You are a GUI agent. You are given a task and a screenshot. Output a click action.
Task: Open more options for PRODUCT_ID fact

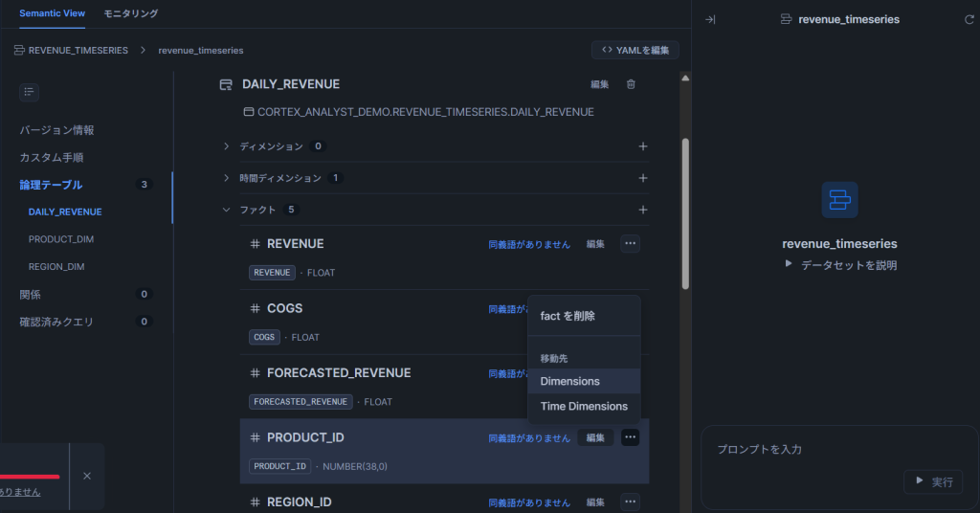pyautogui.click(x=630, y=437)
